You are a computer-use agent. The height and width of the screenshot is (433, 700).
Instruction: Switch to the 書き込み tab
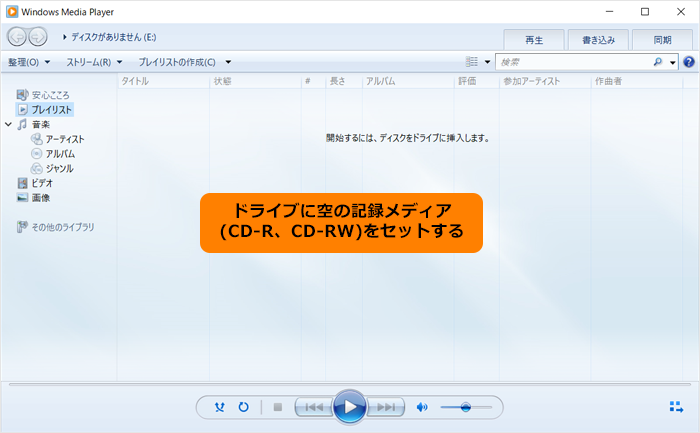pos(598,40)
